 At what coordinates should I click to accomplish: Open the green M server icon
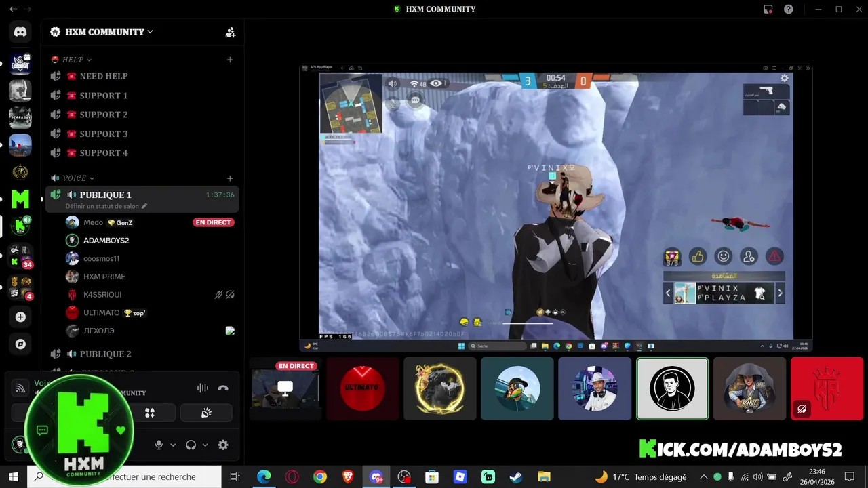click(20, 199)
